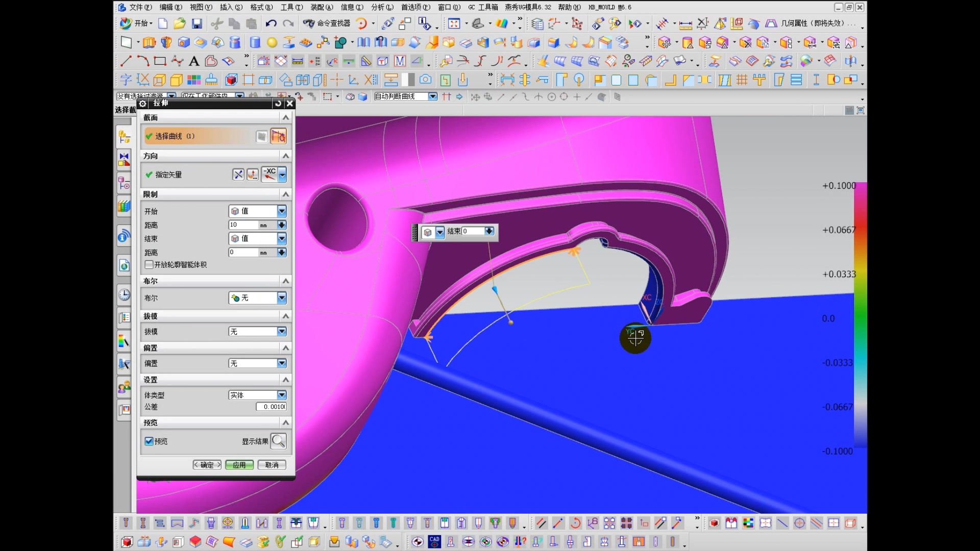This screenshot has height=551, width=980.
Task: Click the 取消 cancel button
Action: point(272,465)
